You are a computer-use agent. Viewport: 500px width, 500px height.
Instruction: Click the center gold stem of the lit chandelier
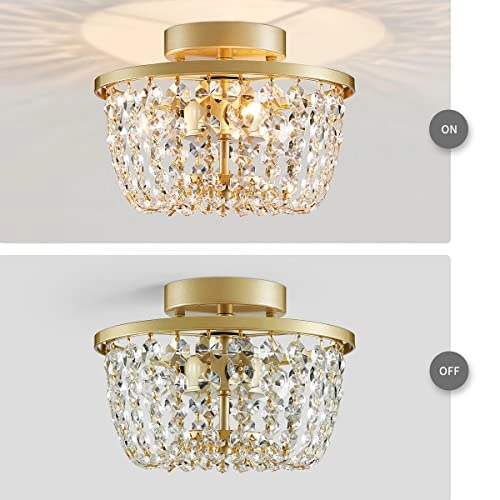(x=223, y=155)
